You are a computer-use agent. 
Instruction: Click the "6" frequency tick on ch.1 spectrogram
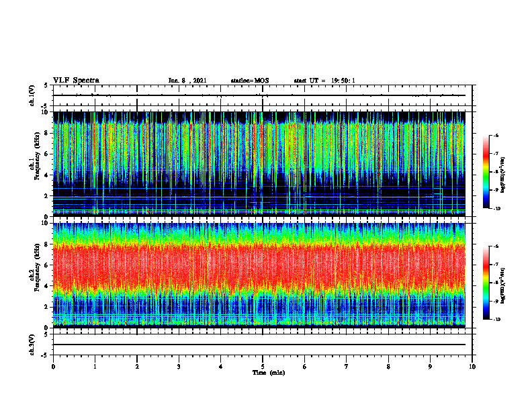click(46, 154)
